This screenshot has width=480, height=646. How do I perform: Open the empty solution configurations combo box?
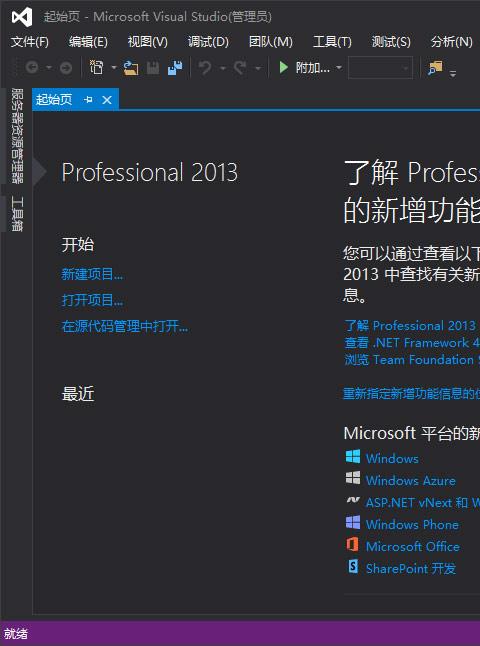(380, 68)
